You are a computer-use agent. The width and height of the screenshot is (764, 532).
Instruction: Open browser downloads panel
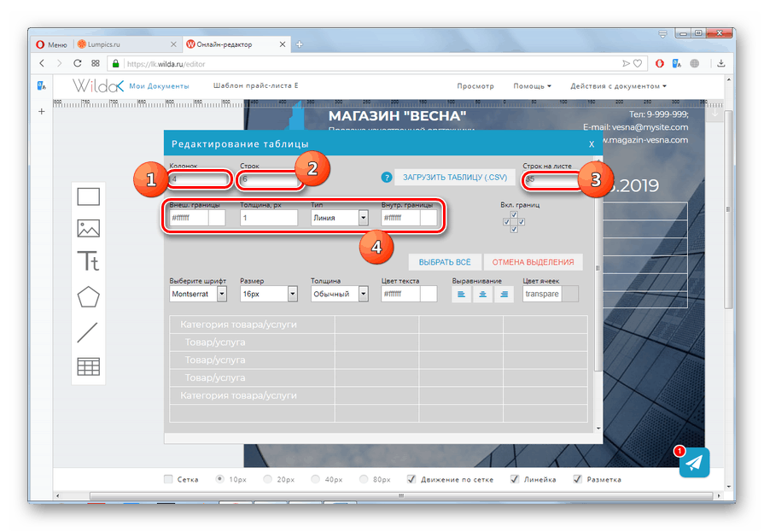coord(721,63)
